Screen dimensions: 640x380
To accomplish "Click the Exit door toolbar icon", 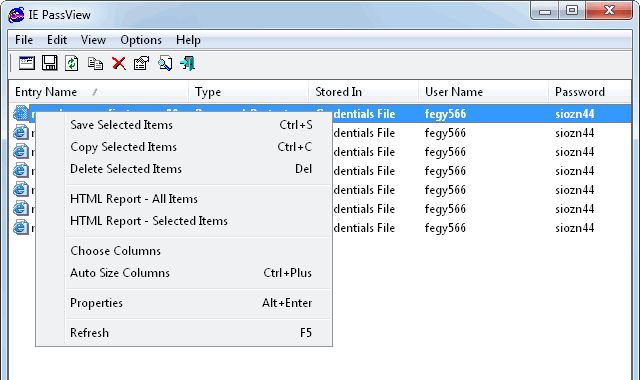I will 187,63.
